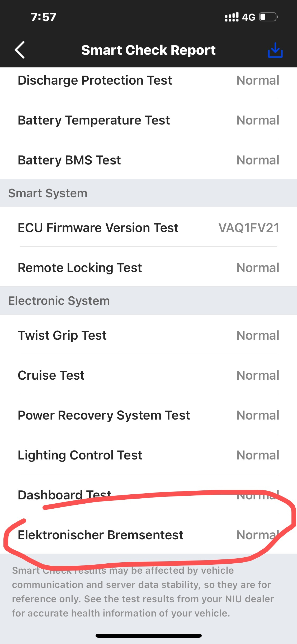Tap the cellular signal bars icon
Screen dimensions: 297x644
point(232,17)
